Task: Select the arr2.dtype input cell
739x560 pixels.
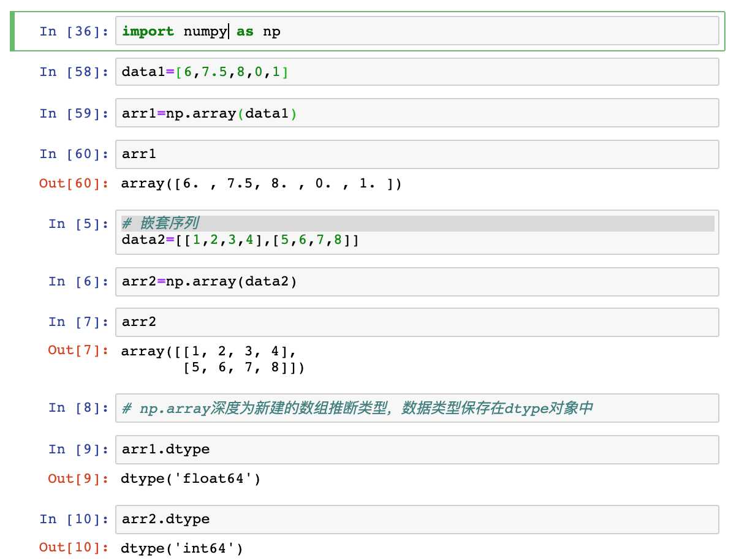Action: (x=417, y=519)
